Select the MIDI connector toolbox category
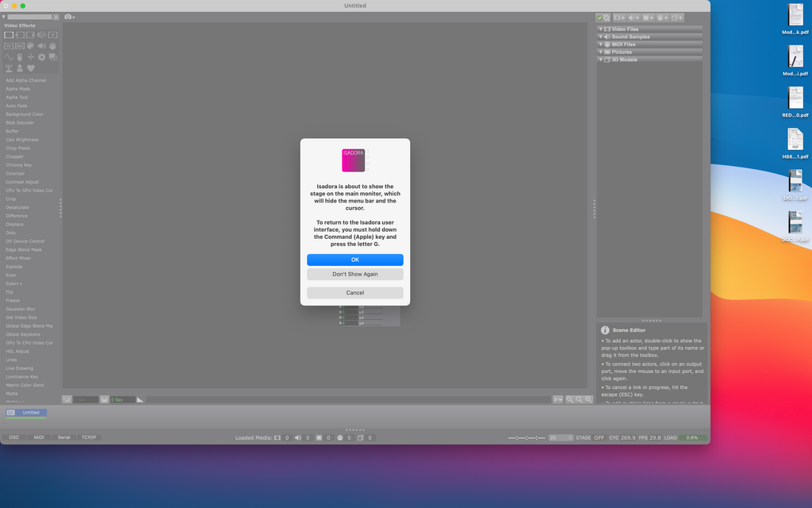Image resolution: width=812 pixels, height=508 pixels. click(x=53, y=46)
